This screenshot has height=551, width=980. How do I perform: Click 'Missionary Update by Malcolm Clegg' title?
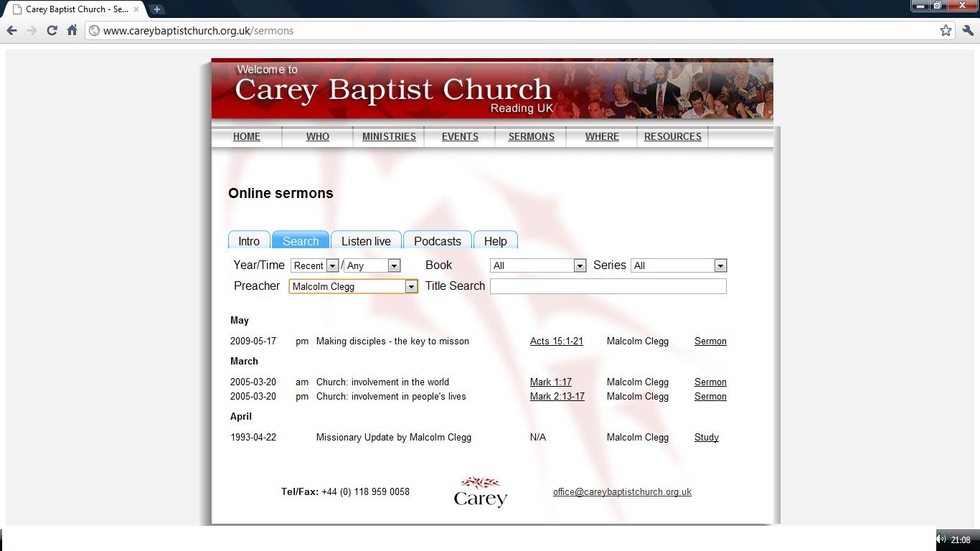393,438
